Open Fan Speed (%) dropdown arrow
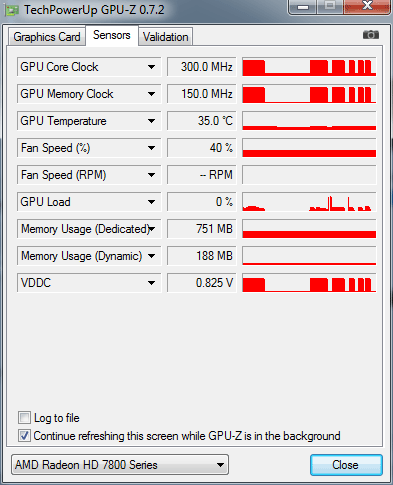Viewport: 393px width, 485px height. coord(151,148)
